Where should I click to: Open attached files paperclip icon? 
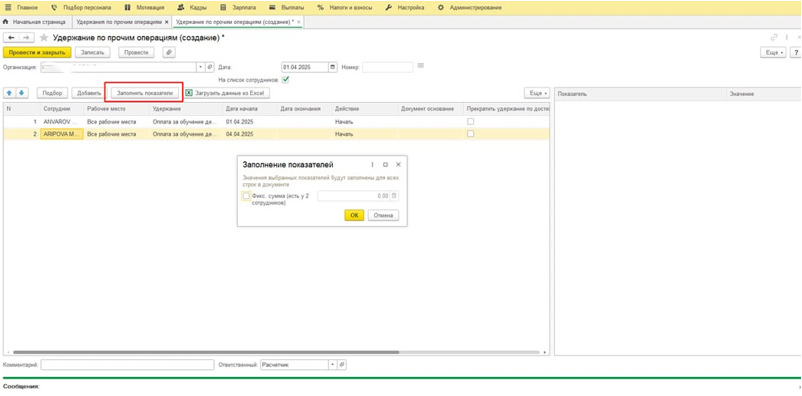tap(169, 53)
